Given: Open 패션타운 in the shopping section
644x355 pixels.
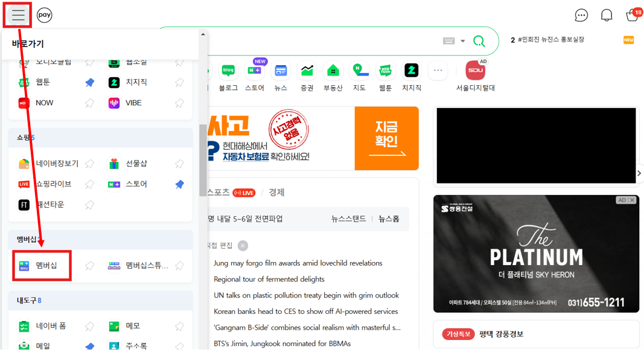Looking at the screenshot, I should point(41,205).
